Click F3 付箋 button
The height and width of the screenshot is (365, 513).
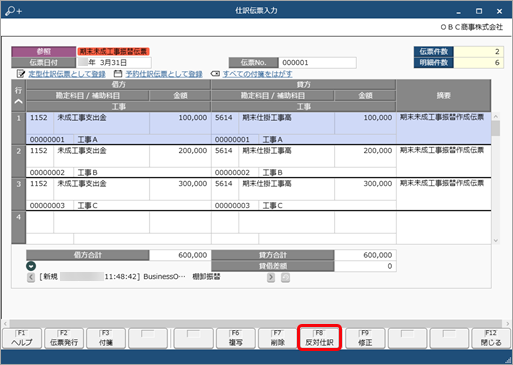pyautogui.click(x=106, y=338)
